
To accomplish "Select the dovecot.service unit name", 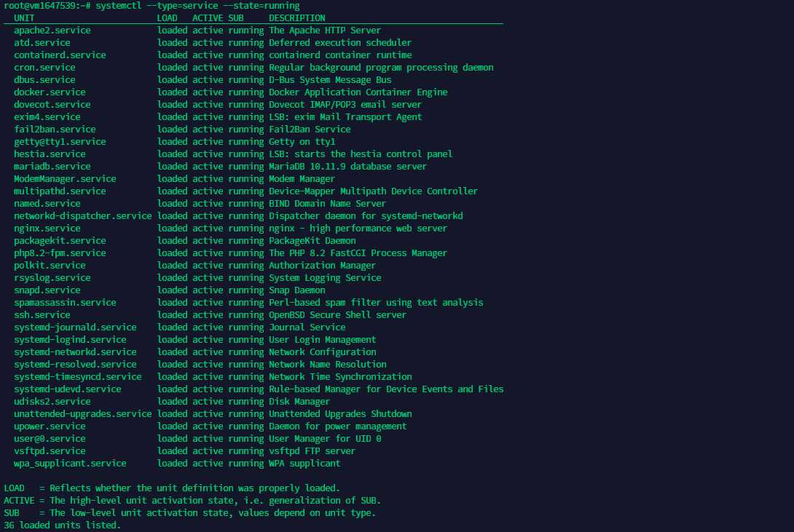I will (52, 105).
